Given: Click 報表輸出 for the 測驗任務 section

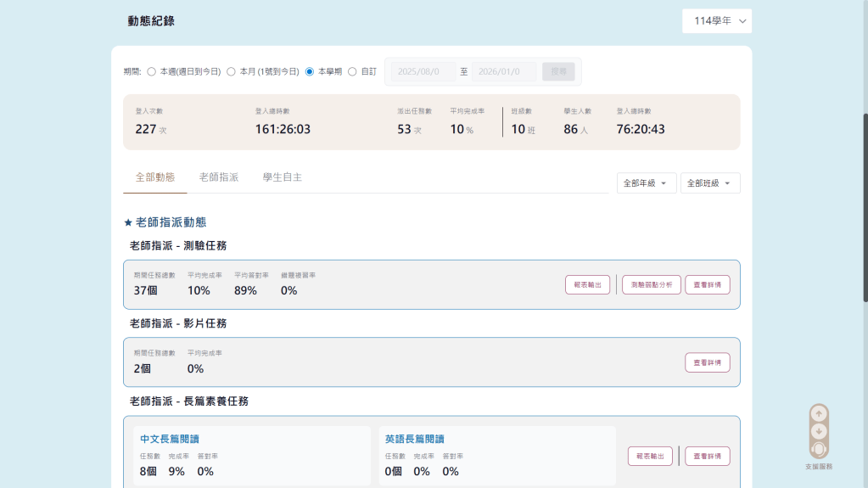Looking at the screenshot, I should click(587, 285).
